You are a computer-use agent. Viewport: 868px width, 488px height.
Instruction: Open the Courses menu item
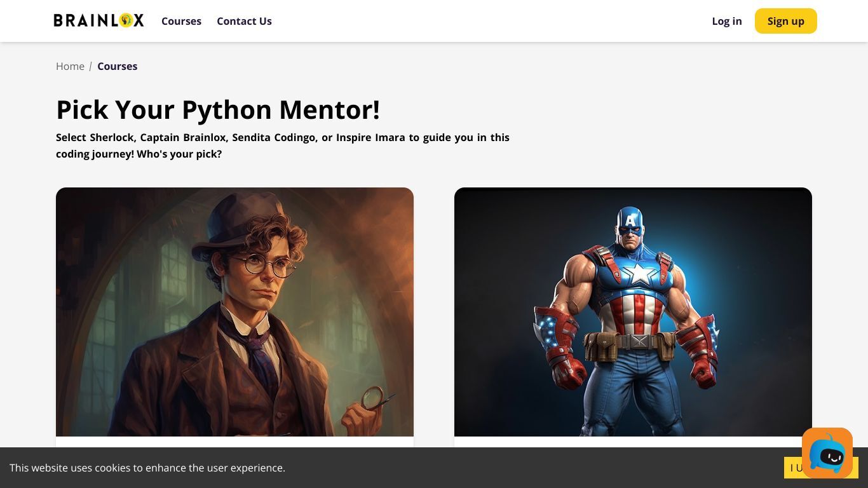[181, 21]
